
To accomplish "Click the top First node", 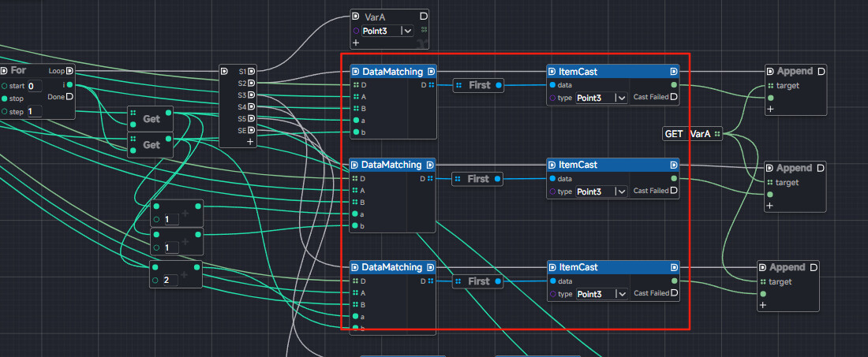I will 479,85.
